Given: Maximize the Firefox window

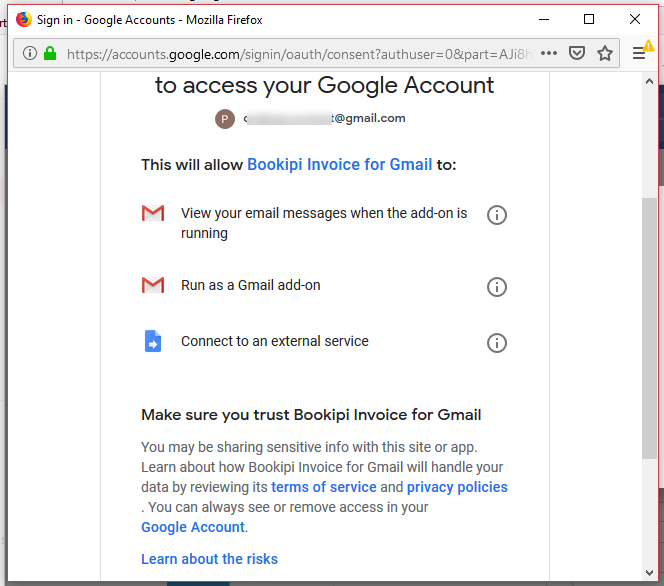Looking at the screenshot, I should [x=589, y=19].
